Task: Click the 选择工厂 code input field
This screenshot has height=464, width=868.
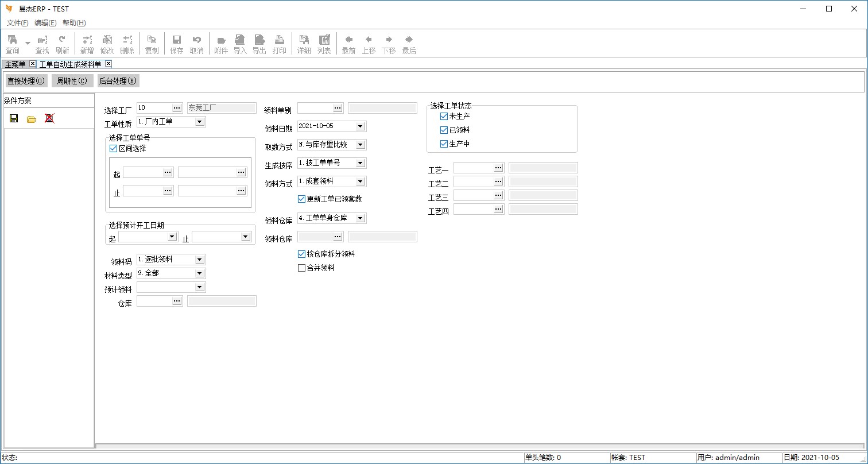Action: coord(153,108)
